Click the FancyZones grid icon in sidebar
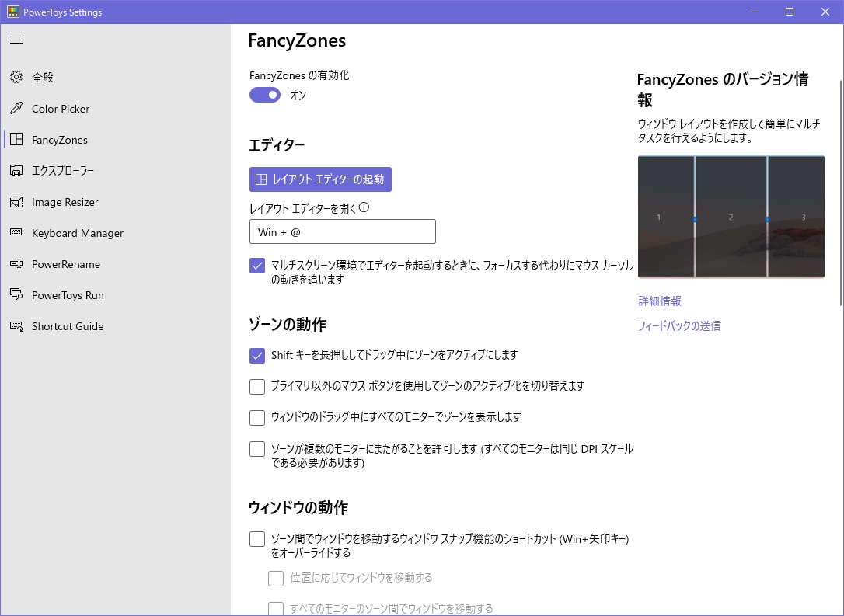844x616 pixels. (x=16, y=139)
